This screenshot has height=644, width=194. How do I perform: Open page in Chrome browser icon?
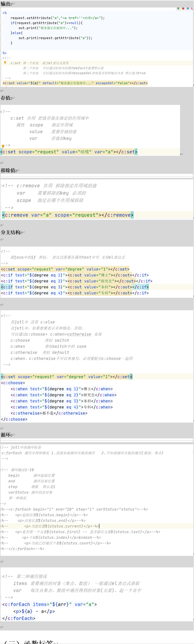coord(179,8)
